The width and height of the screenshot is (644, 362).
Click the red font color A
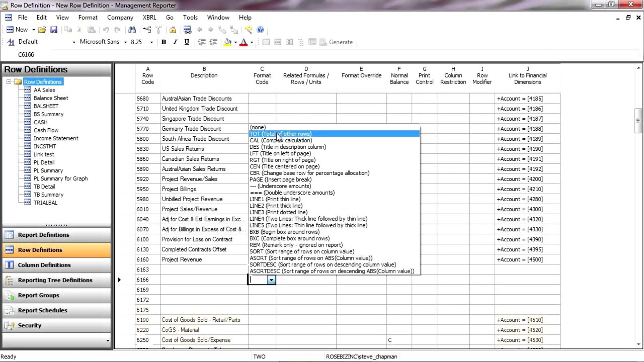244,42
